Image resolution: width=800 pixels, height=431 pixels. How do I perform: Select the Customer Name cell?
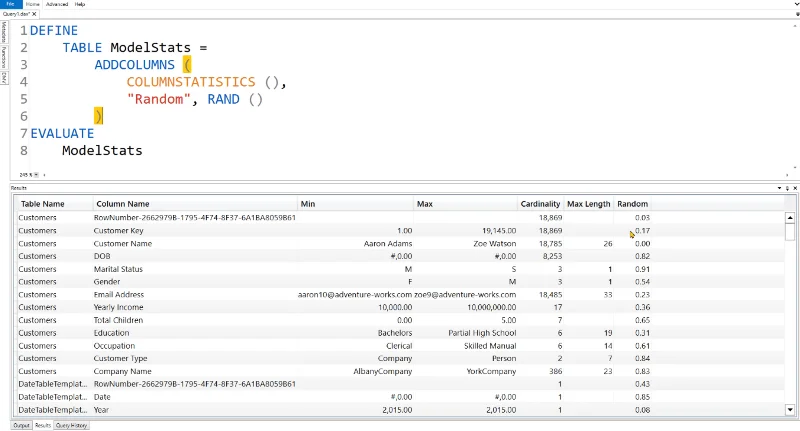(122, 243)
